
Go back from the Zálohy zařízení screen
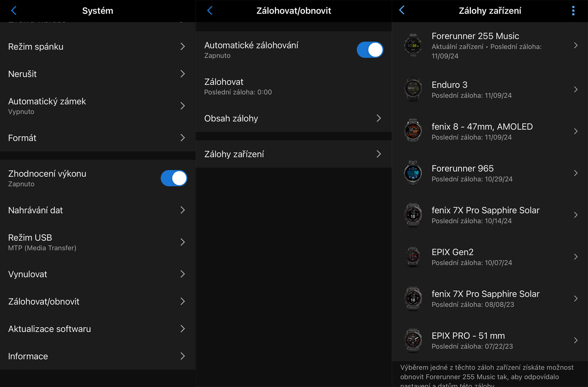(402, 10)
